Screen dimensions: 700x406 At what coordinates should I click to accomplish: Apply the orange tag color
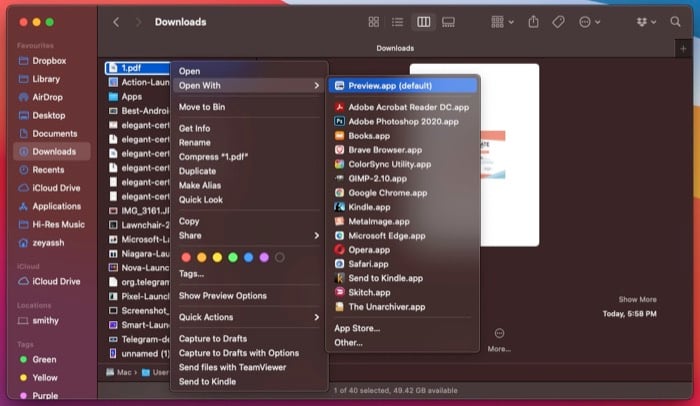pyautogui.click(x=202, y=257)
